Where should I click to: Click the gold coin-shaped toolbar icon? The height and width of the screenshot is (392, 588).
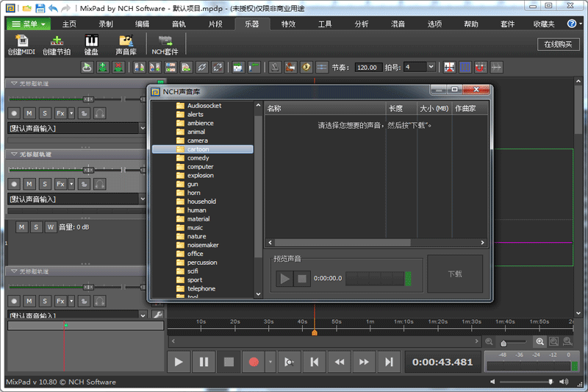pyautogui.click(x=306, y=68)
